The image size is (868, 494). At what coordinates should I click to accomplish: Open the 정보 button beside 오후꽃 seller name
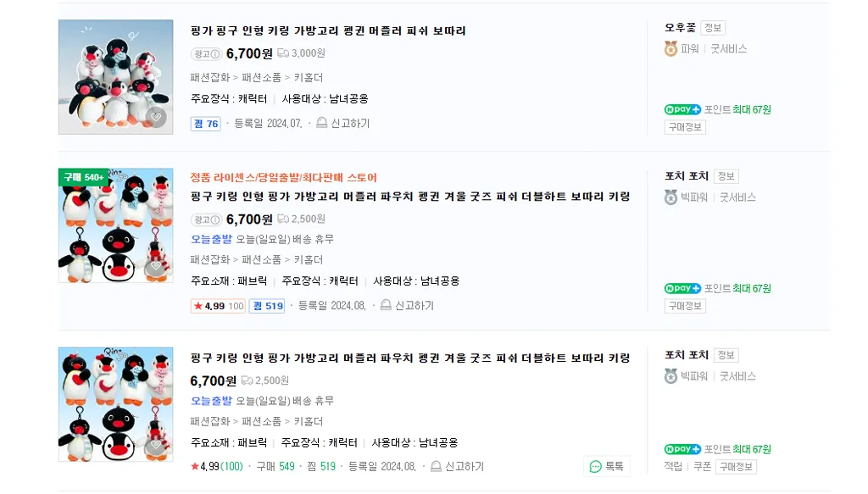(x=713, y=26)
